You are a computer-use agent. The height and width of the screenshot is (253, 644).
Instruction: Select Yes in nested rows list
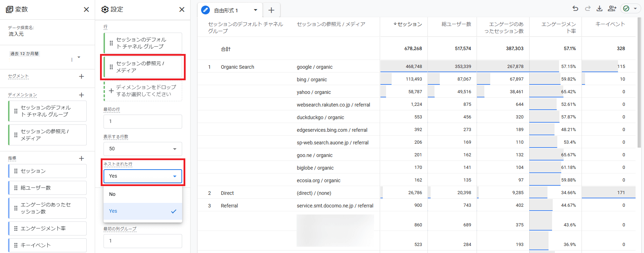coord(142,211)
